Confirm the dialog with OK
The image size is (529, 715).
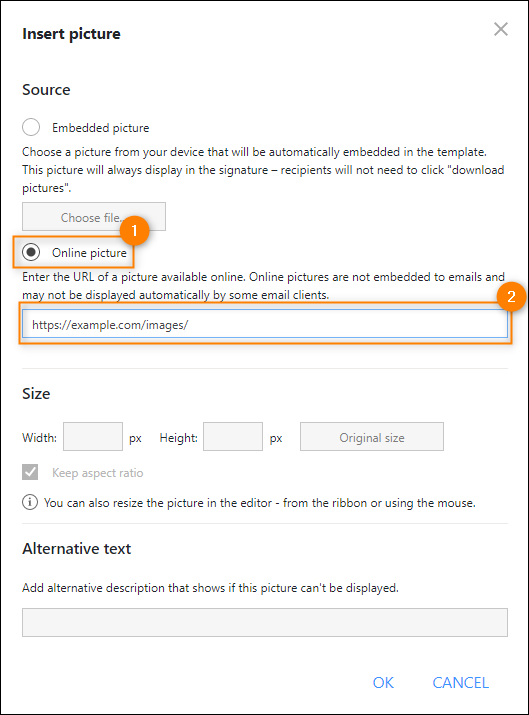point(383,683)
